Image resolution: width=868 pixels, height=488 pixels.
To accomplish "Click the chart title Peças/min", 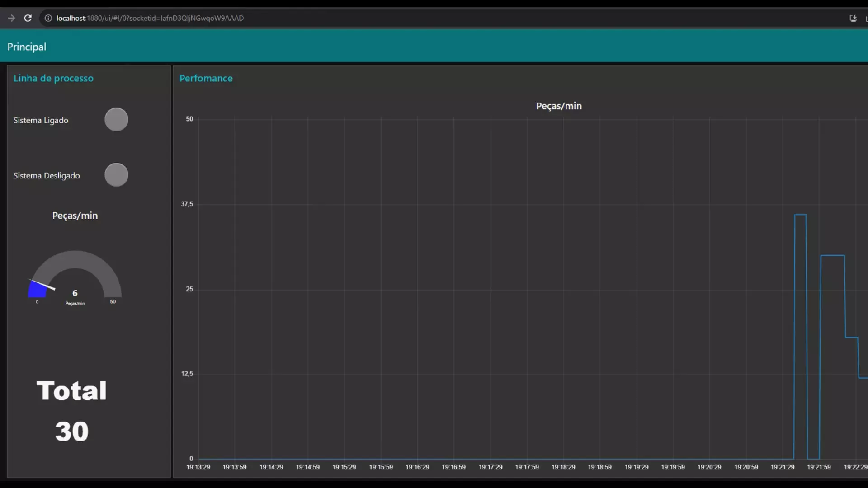I will coord(559,106).
